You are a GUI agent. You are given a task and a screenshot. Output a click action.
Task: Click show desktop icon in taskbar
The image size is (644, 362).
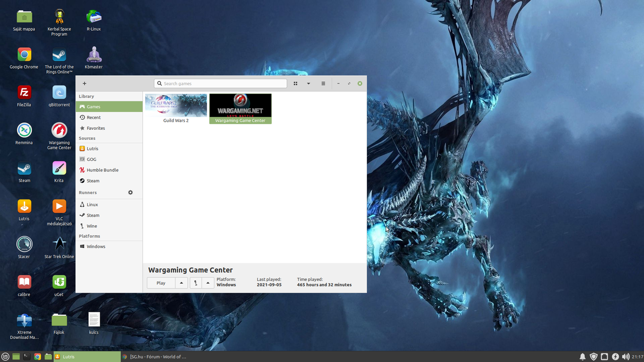16,356
